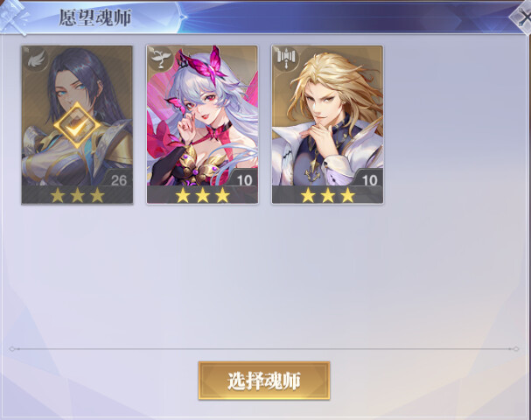Click the three-star rating of the dark-haired card
The height and width of the screenshot is (420, 531).
pyautogui.click(x=77, y=196)
